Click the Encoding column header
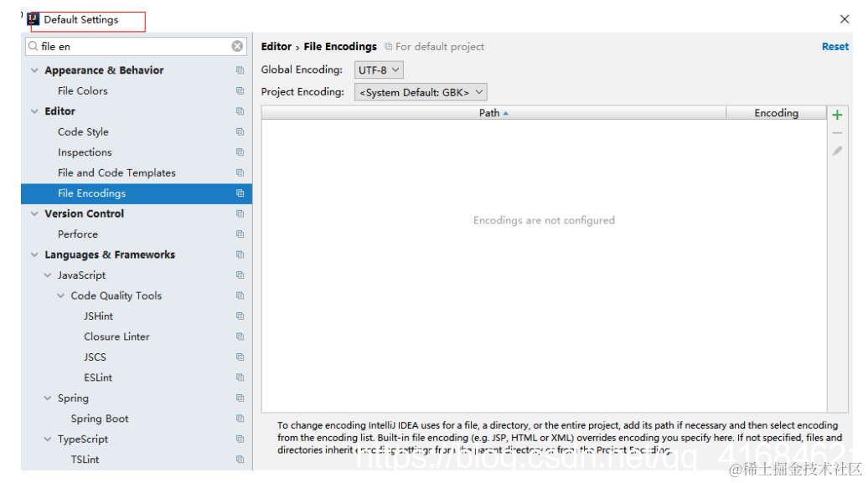This screenshot has height=483, width=868. (776, 113)
